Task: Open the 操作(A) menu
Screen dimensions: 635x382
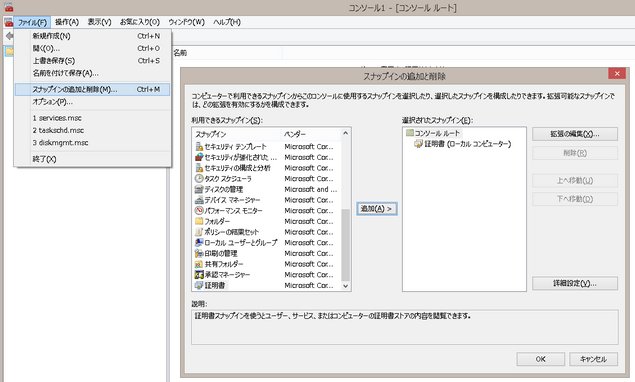Action: [x=67, y=22]
